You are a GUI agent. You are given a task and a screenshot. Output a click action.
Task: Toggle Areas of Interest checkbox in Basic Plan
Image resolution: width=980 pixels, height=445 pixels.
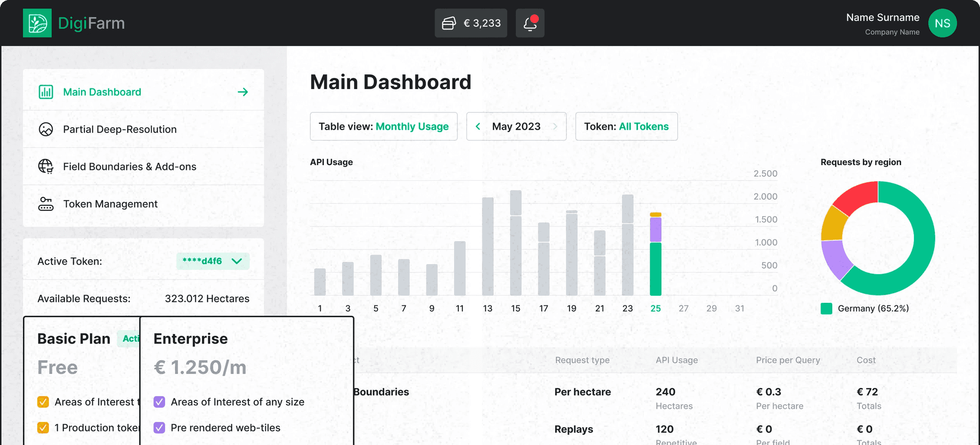[44, 402]
